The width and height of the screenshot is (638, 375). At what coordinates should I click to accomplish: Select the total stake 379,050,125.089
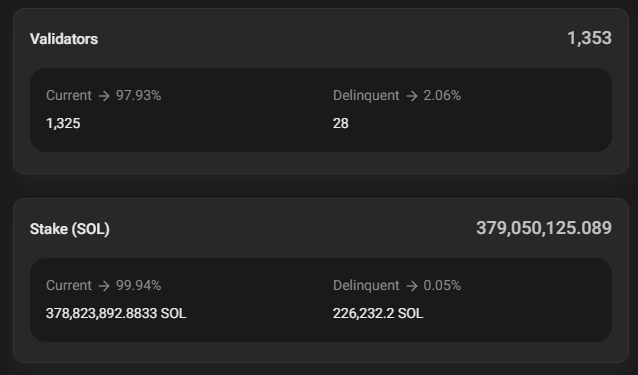(x=544, y=228)
